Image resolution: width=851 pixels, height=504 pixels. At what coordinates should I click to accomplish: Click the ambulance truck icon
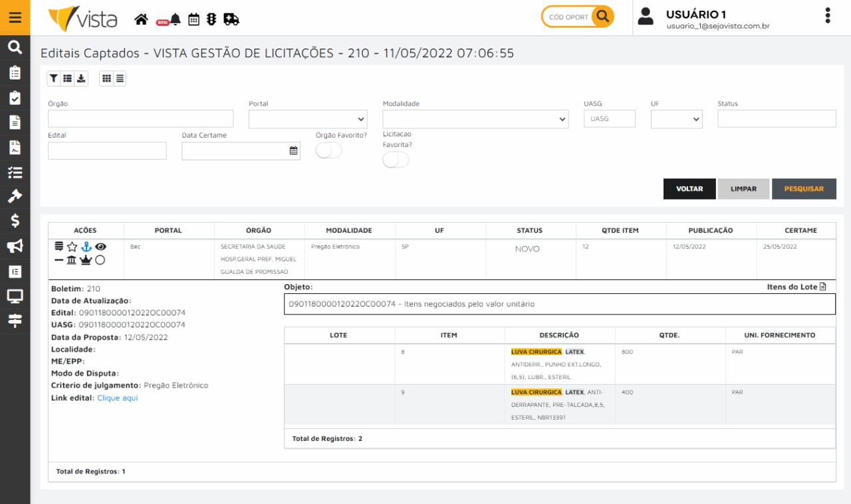point(231,19)
